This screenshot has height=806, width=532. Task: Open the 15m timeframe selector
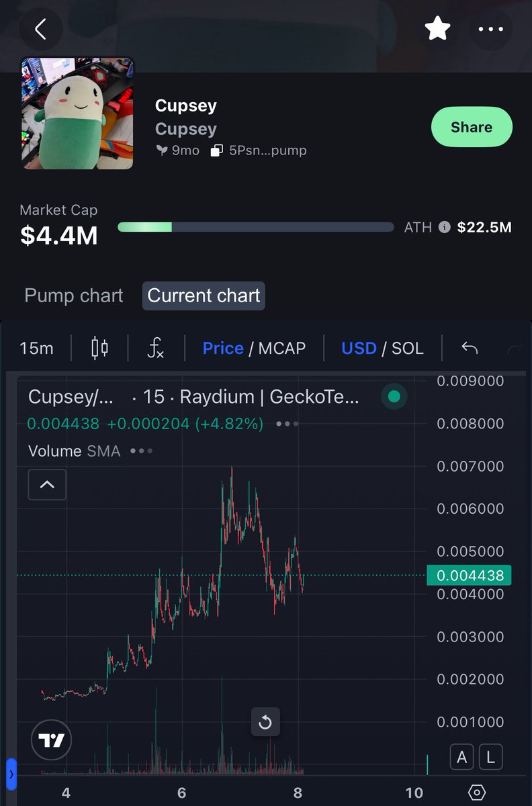[36, 348]
